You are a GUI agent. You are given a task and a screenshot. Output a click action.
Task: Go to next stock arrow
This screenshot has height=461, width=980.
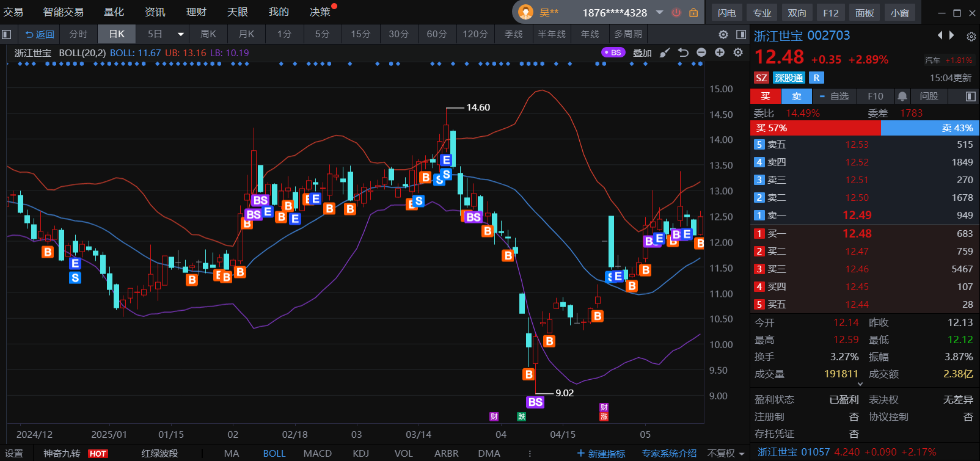point(951,35)
